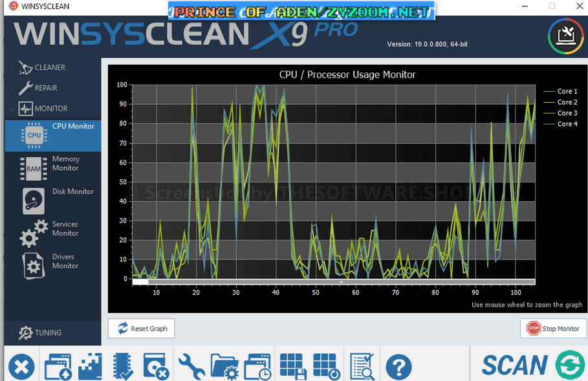Select CPU Monitor in sidebar
This screenshot has width=588, height=381.
tap(53, 135)
